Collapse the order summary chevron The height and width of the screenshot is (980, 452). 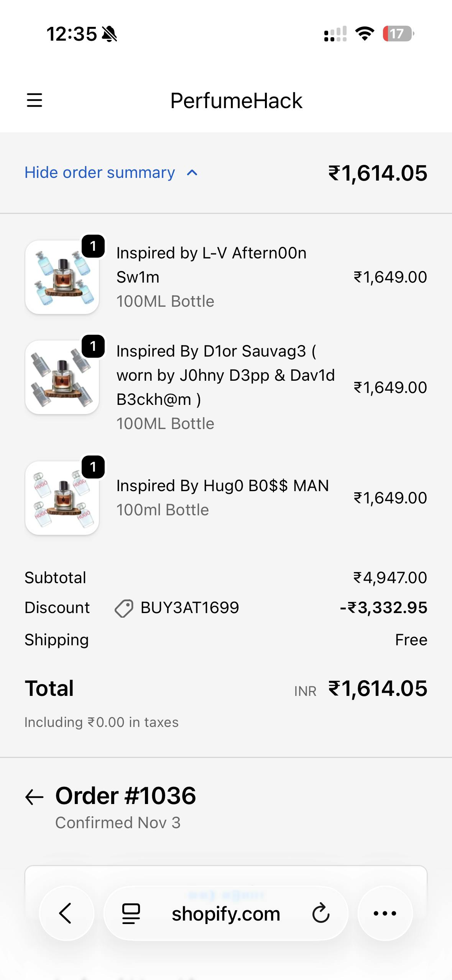(x=192, y=173)
